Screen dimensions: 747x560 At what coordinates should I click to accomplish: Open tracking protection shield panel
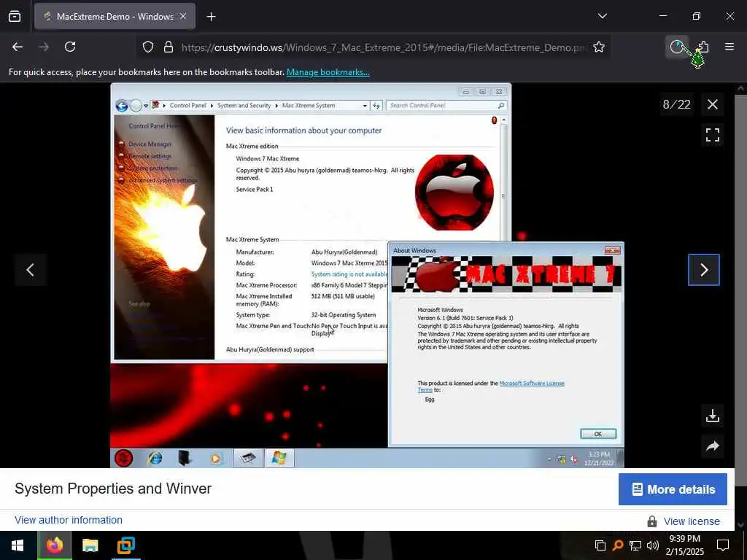pos(148,47)
